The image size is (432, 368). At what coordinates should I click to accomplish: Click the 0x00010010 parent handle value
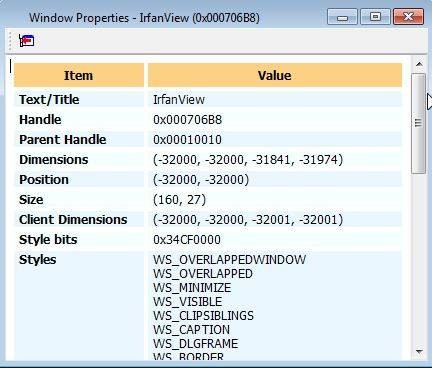pos(187,140)
